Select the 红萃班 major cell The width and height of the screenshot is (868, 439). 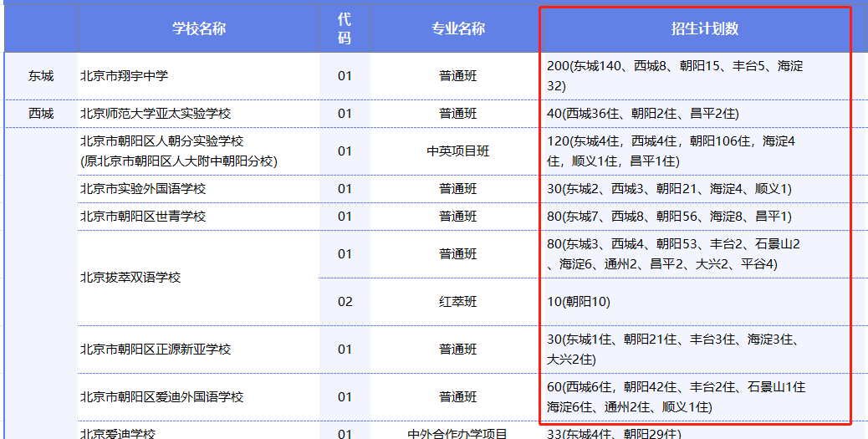tap(457, 302)
